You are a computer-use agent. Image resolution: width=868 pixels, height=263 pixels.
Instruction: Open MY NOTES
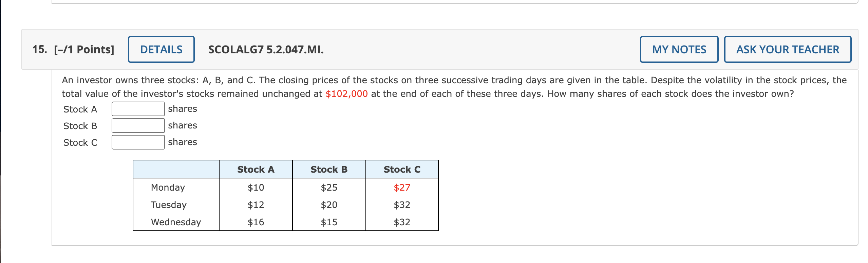(679, 49)
